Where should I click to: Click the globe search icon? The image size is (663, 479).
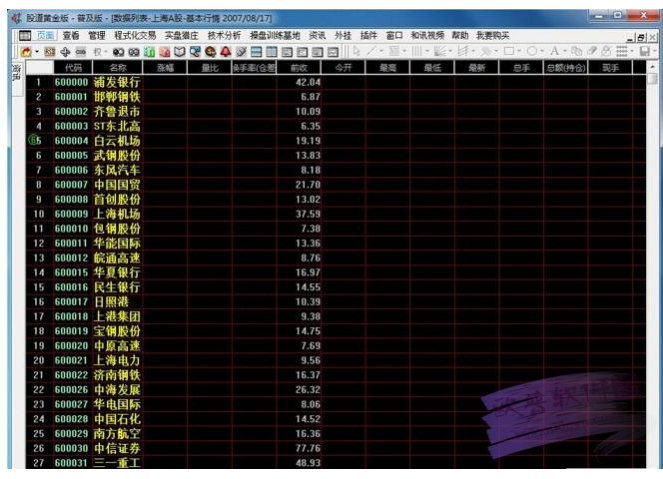pyautogui.click(x=210, y=52)
